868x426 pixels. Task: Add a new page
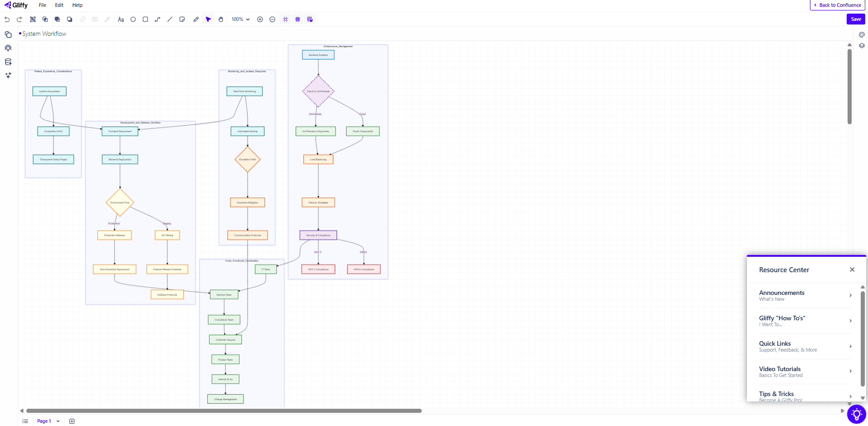[72, 421]
